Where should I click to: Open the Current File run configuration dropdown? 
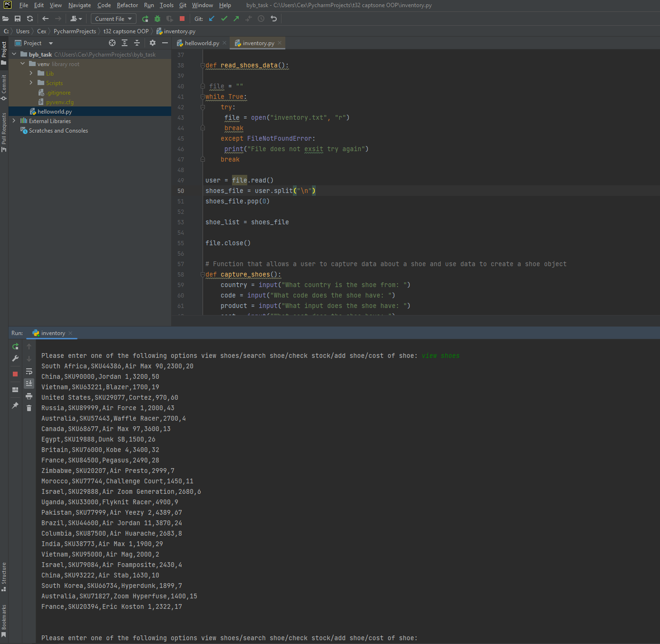[114, 19]
